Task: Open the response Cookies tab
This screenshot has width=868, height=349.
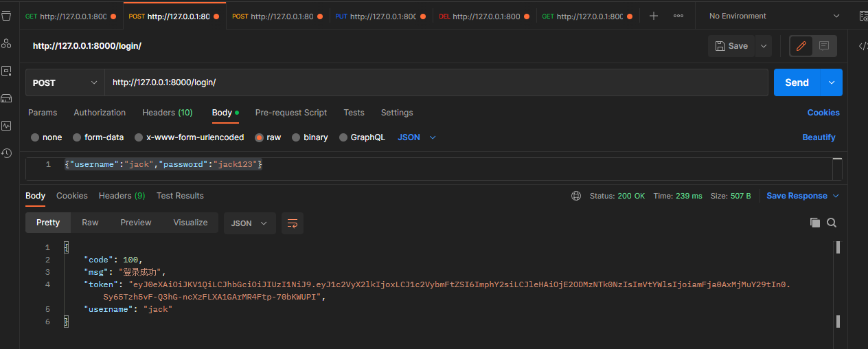Action: (x=72, y=196)
